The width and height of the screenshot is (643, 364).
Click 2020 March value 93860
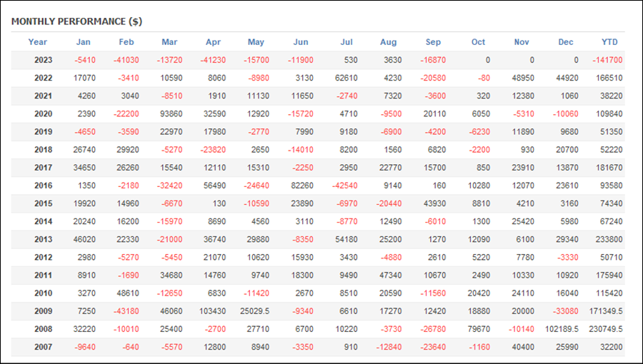[x=171, y=113]
